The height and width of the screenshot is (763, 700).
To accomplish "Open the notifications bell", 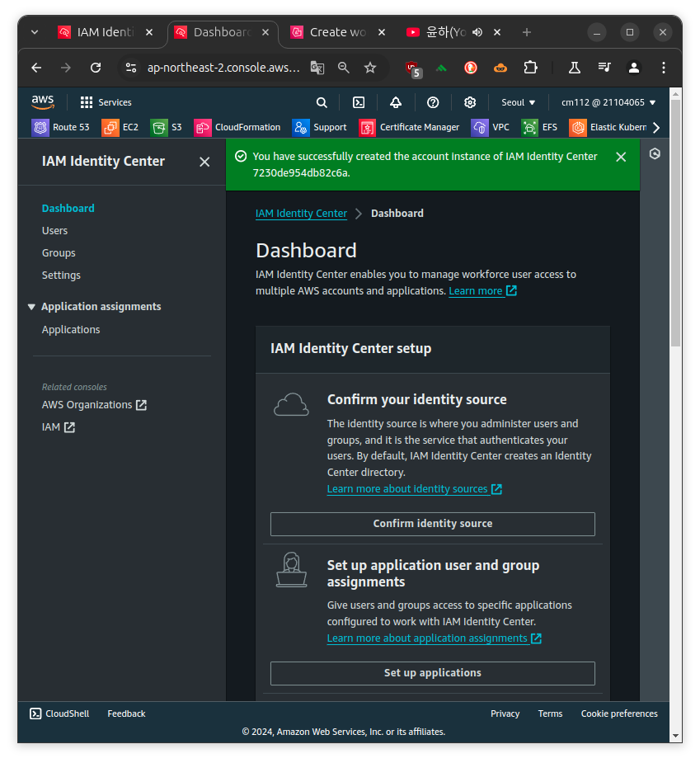I will click(x=396, y=102).
